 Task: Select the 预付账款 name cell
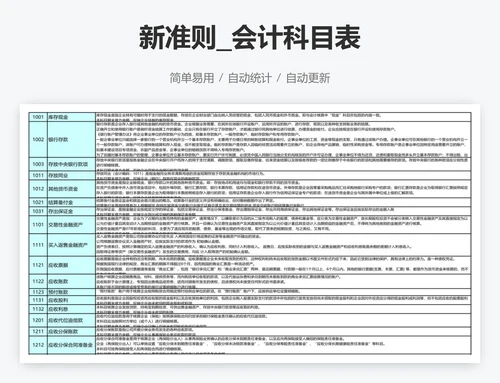point(71,292)
